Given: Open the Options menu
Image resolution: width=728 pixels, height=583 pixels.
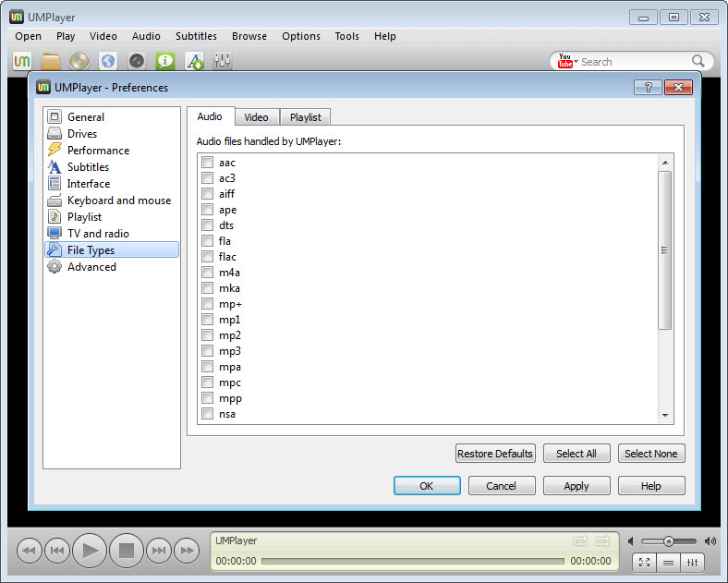Looking at the screenshot, I should point(301,36).
